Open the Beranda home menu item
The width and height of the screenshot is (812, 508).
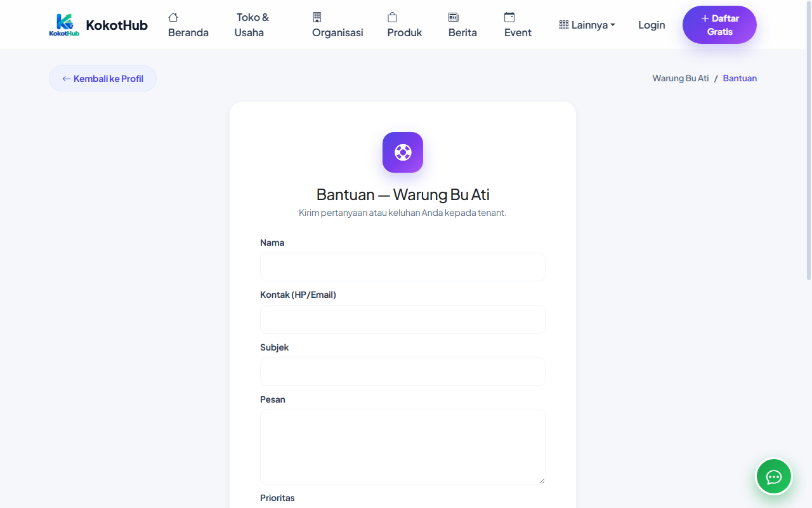point(188,25)
